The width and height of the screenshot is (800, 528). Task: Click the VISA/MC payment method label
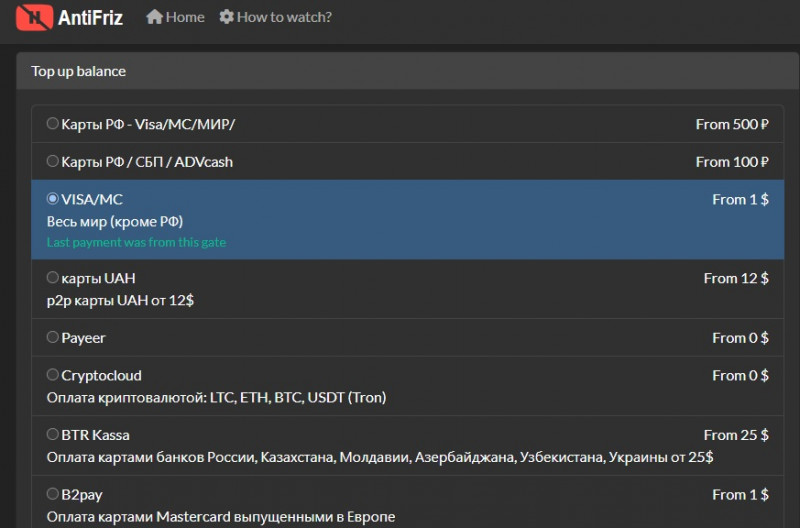tap(92, 199)
